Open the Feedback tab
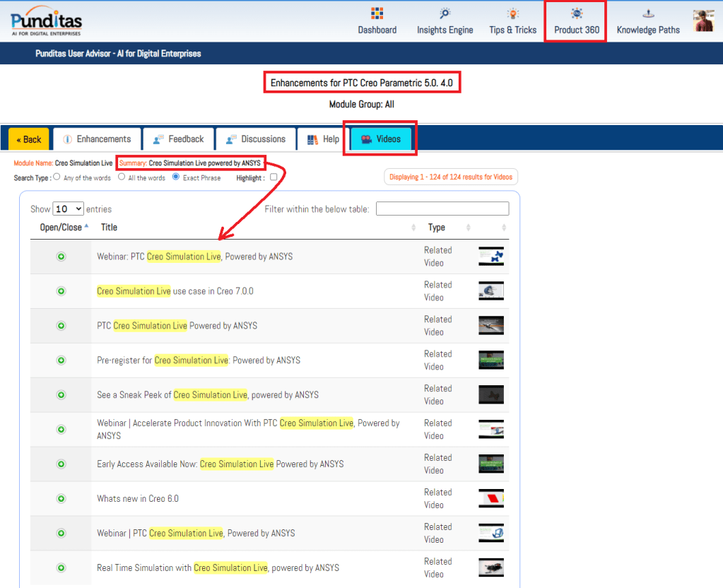723x588 pixels. coord(178,139)
